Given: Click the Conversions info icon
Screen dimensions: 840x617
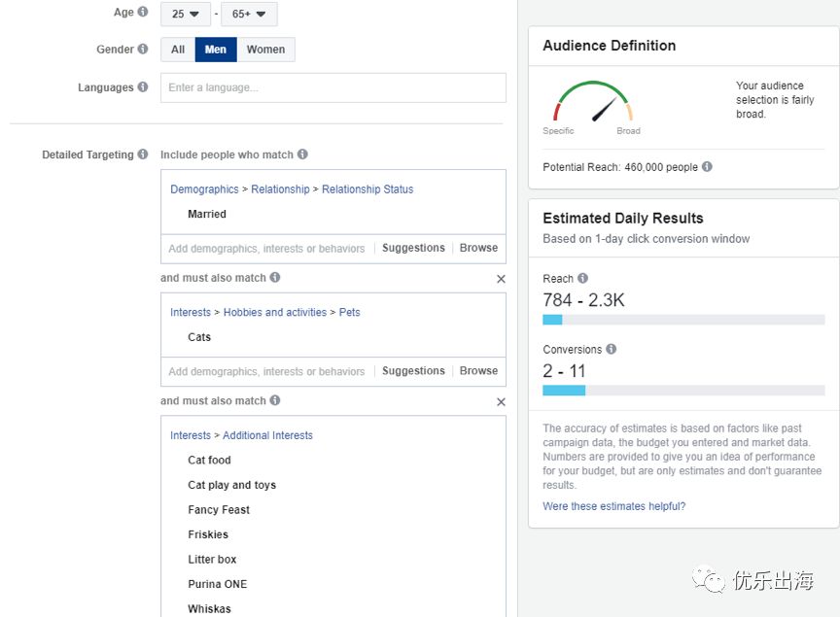Looking at the screenshot, I should point(611,350).
